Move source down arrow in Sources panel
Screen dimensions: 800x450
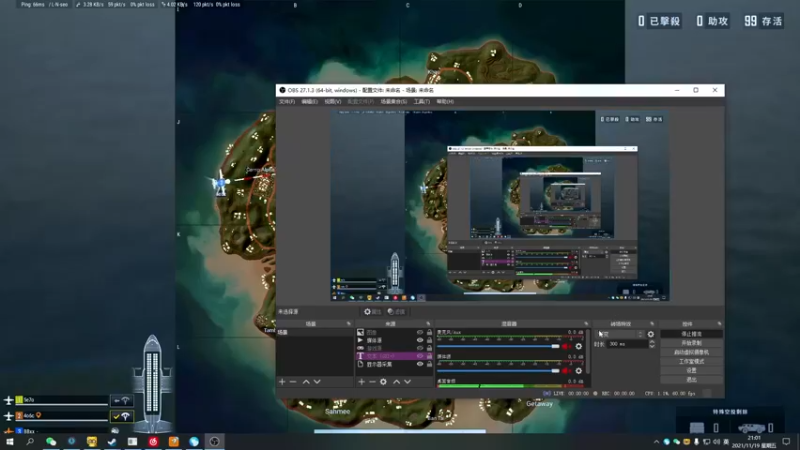tap(407, 382)
